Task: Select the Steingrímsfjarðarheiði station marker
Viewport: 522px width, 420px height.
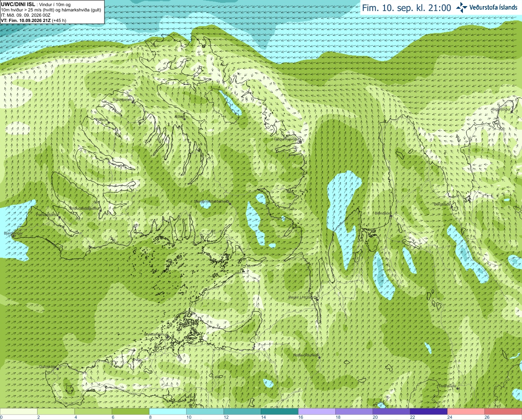Action: click(230, 203)
